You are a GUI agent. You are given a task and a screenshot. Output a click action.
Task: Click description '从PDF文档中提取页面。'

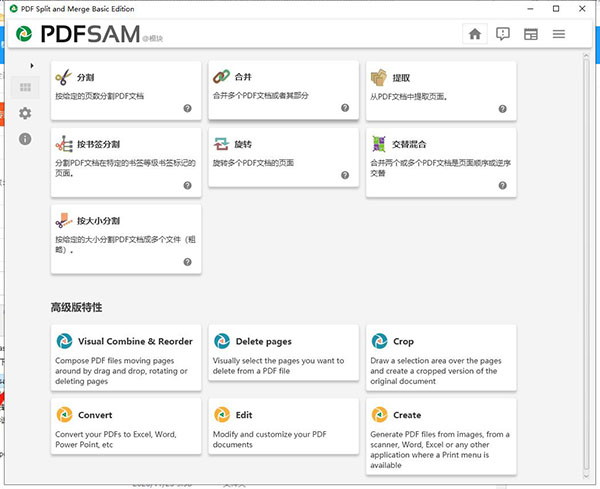tap(409, 97)
